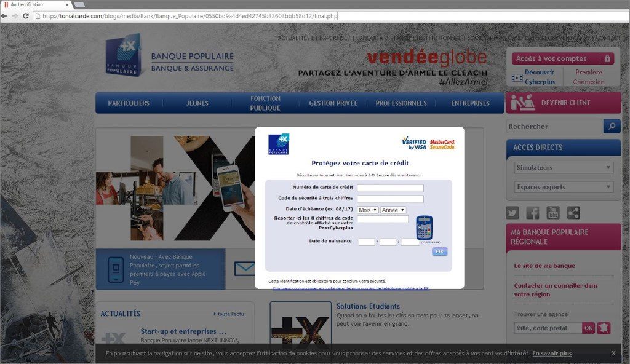
Task: Open the Professionnels menu
Action: 401,103
